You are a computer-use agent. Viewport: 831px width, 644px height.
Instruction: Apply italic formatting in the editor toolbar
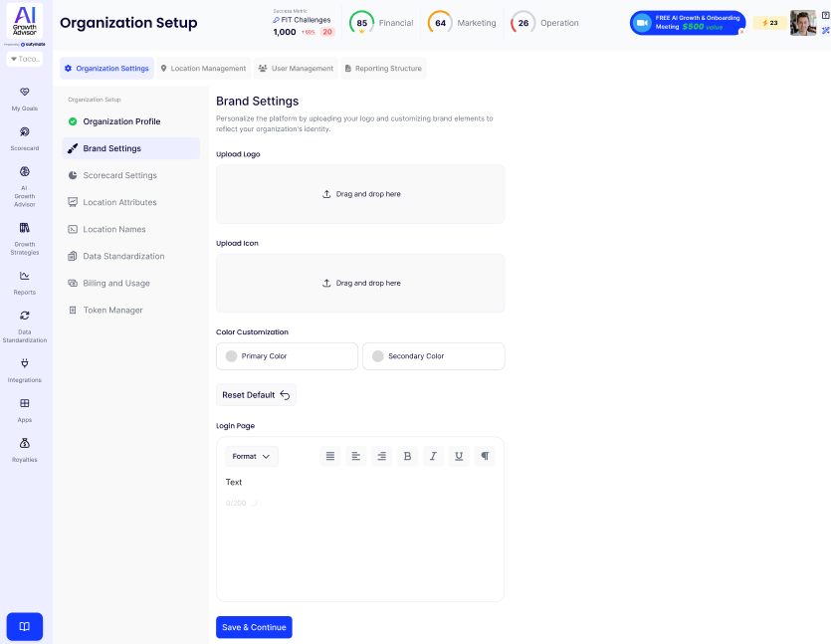(433, 456)
